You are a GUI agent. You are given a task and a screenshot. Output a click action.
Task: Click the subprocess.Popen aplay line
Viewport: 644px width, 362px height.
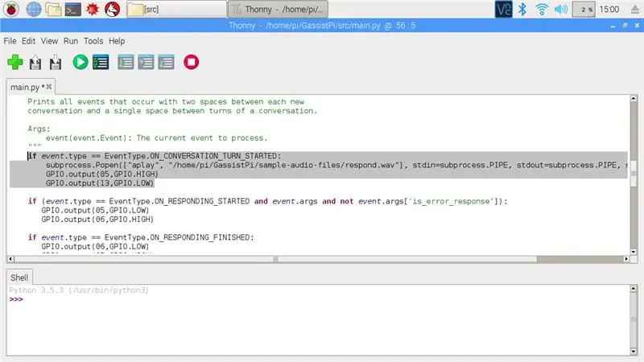click(x=336, y=165)
